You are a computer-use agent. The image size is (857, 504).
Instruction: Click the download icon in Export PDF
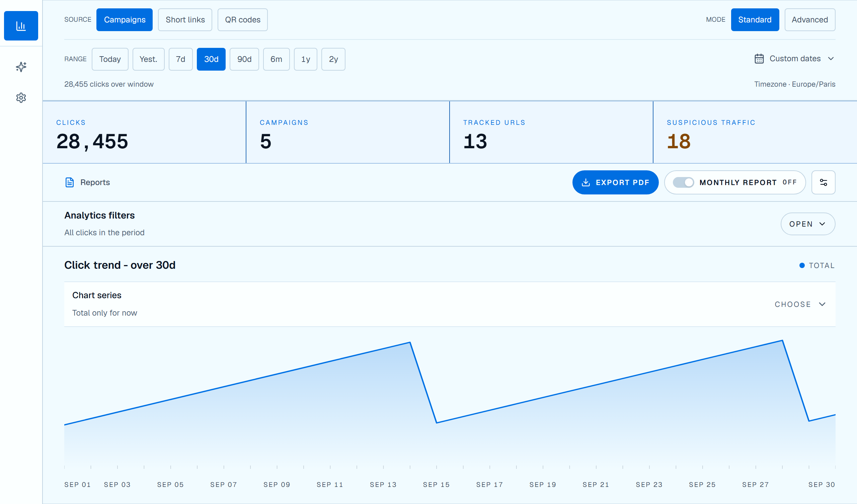pyautogui.click(x=586, y=182)
